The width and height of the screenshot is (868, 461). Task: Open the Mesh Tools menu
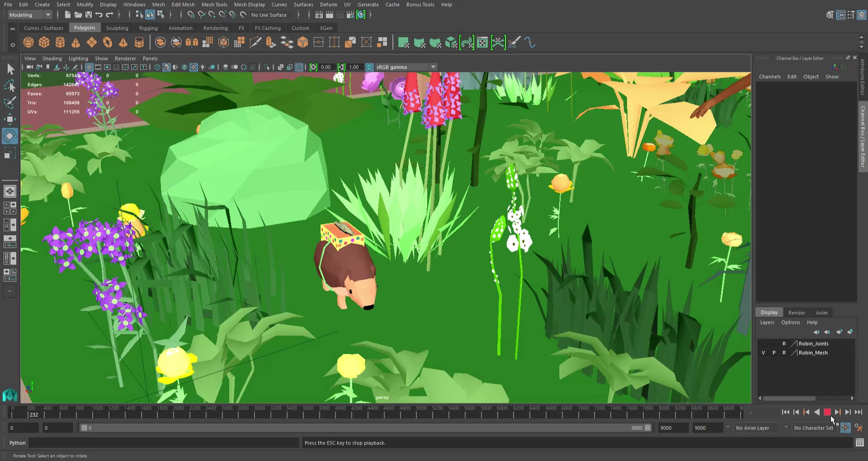click(x=214, y=5)
